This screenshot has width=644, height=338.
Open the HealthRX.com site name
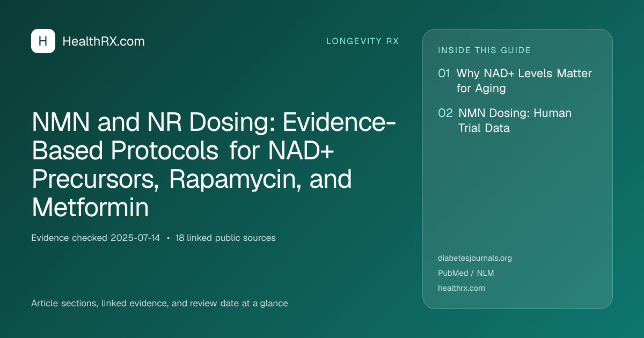tap(104, 41)
